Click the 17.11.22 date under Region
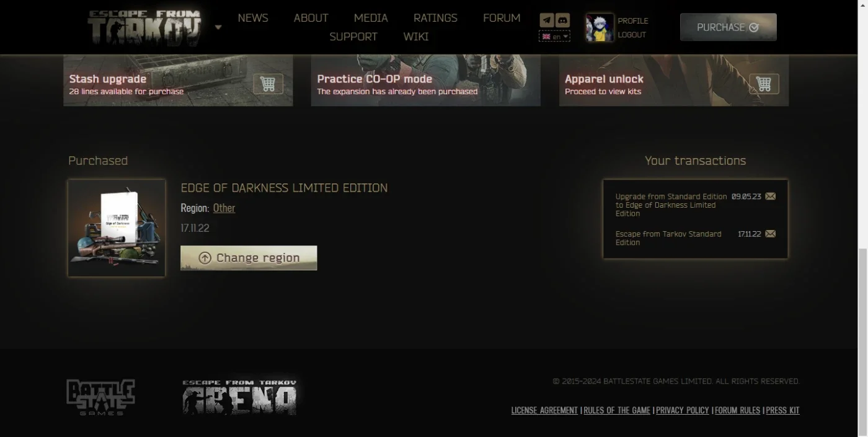868x437 pixels. pyautogui.click(x=195, y=228)
